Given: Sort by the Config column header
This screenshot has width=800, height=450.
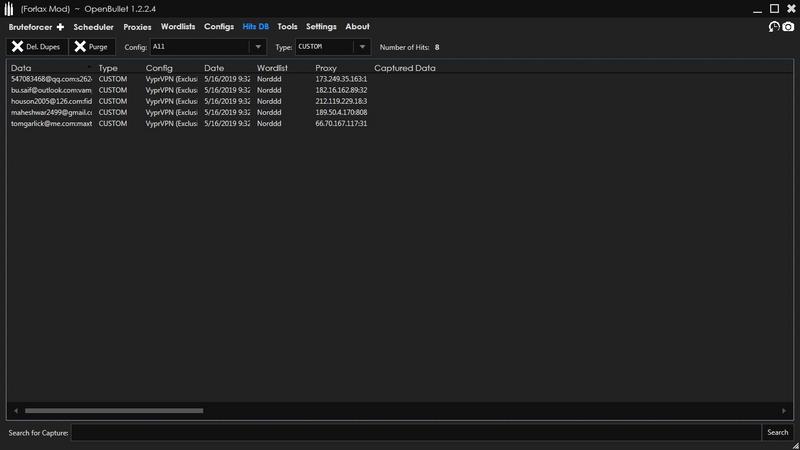Looking at the screenshot, I should click(159, 68).
